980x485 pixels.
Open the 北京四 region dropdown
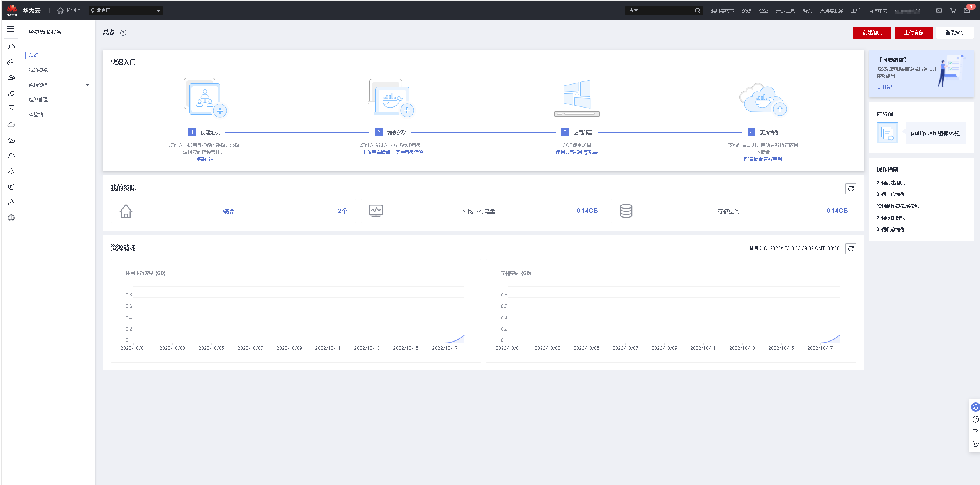point(126,11)
